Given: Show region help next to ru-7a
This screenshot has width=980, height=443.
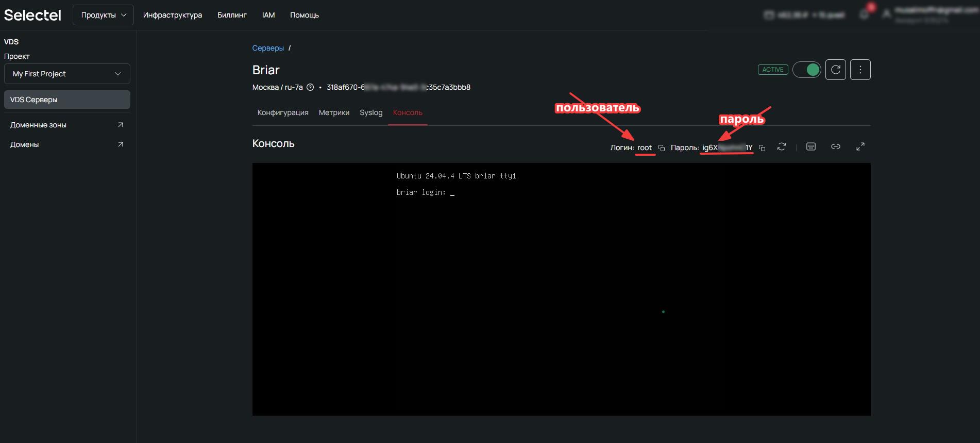Looking at the screenshot, I should 310,87.
